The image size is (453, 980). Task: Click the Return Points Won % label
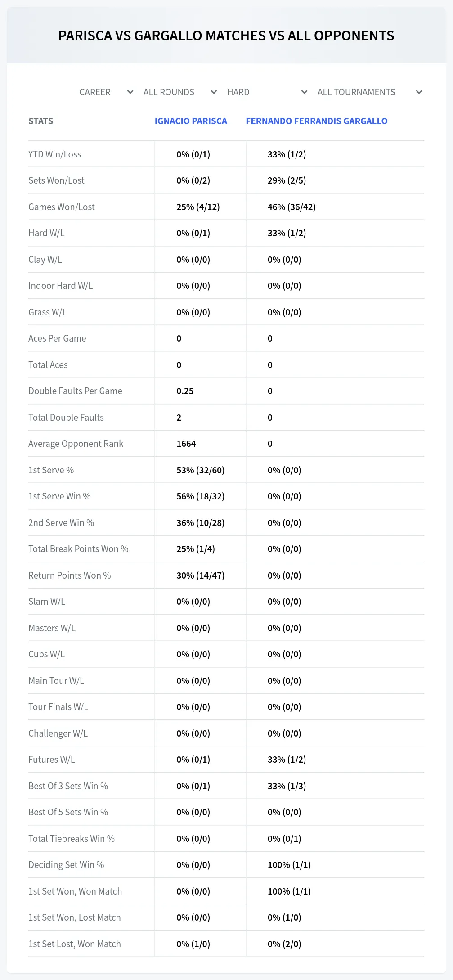pyautogui.click(x=70, y=575)
